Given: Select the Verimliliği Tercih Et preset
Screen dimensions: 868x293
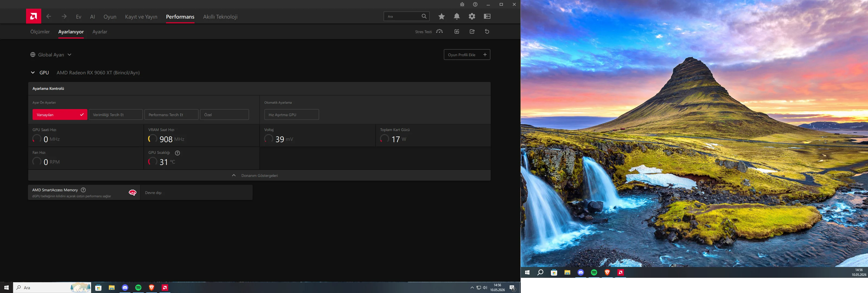Looking at the screenshot, I should [116, 115].
